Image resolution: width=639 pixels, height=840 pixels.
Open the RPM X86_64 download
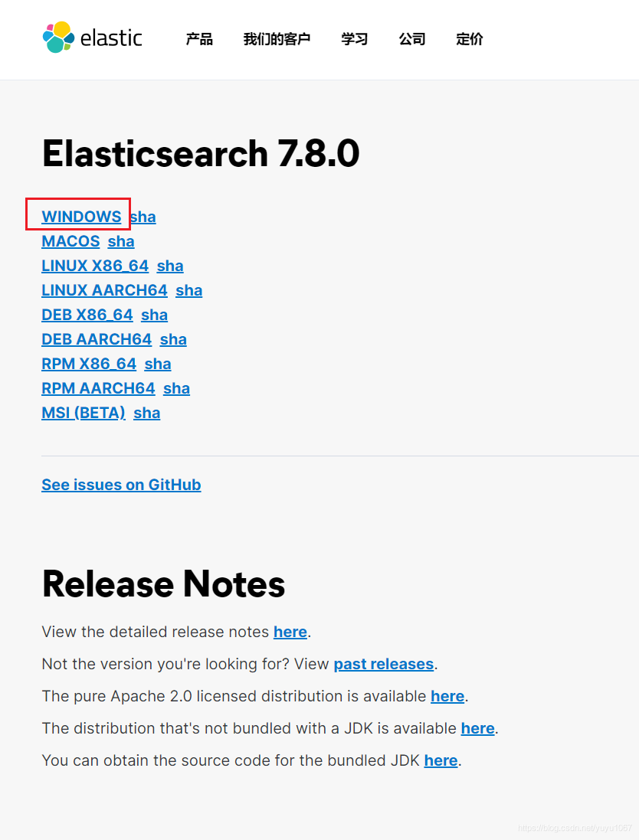89,364
